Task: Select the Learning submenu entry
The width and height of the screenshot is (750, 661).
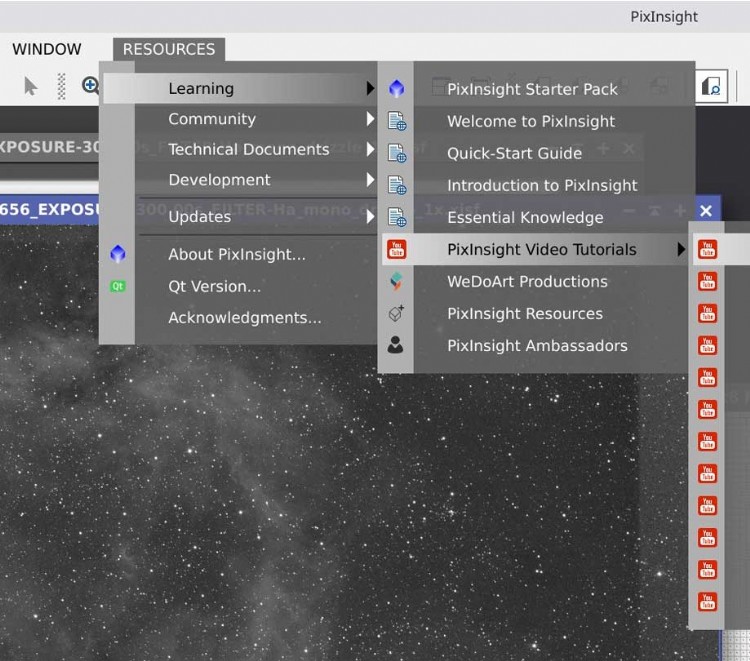Action: pyautogui.click(x=240, y=88)
